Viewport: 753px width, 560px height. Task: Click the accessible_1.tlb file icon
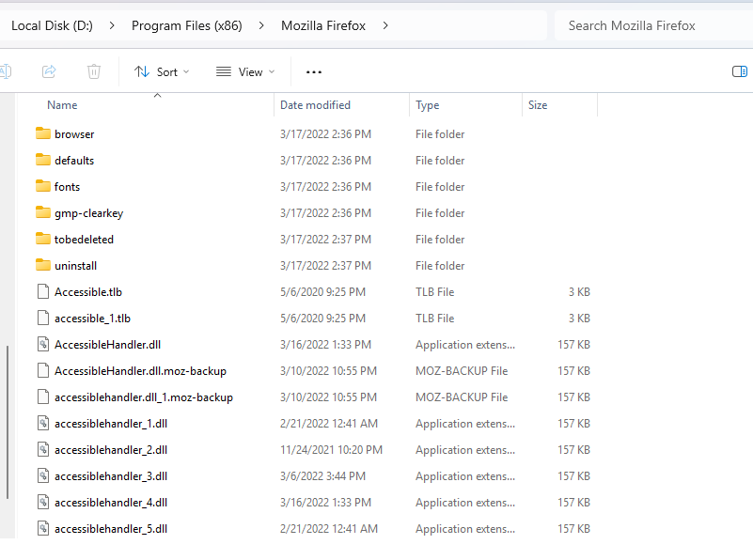click(x=43, y=319)
